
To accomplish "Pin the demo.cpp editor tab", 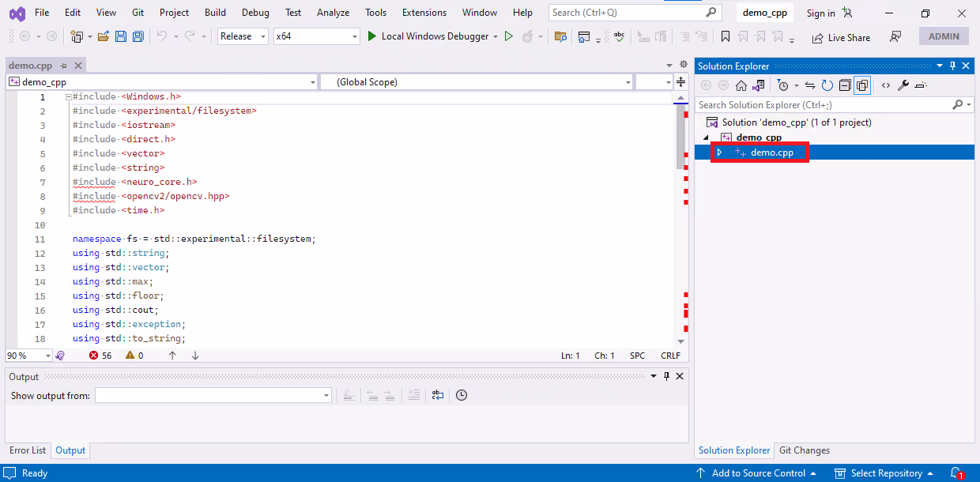I will pos(63,66).
